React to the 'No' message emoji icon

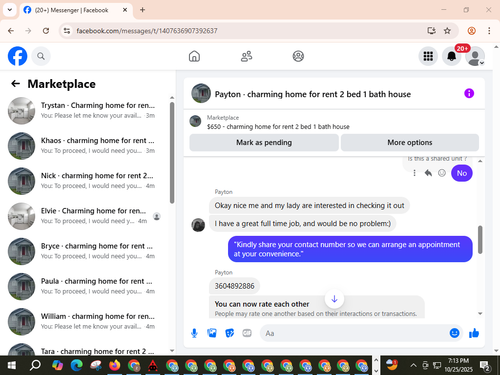[442, 173]
